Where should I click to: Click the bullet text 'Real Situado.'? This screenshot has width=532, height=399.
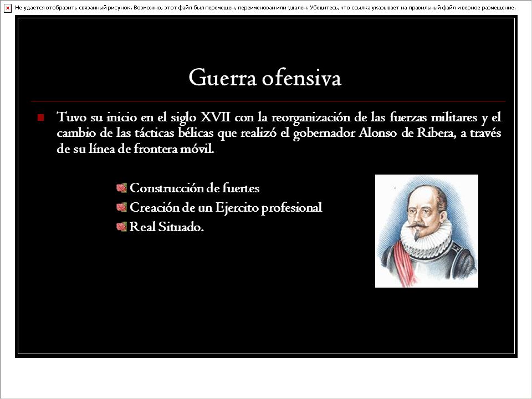point(167,227)
